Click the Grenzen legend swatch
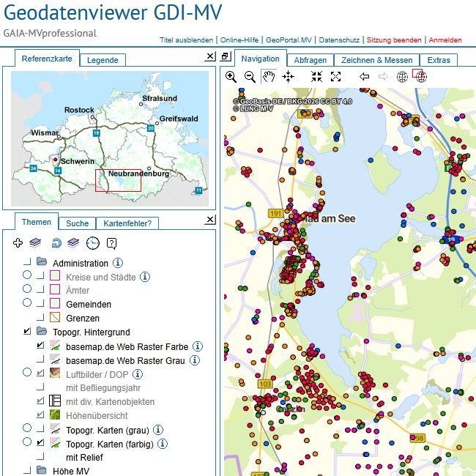476x476 pixels. (x=55, y=317)
